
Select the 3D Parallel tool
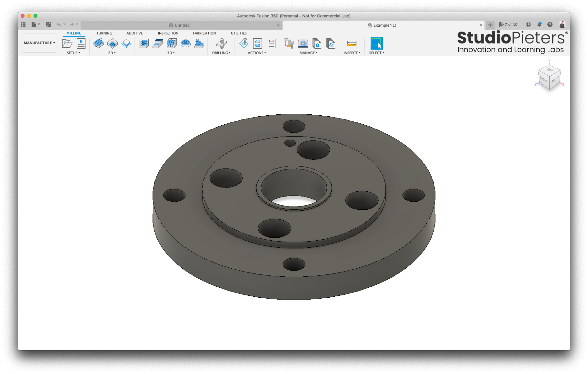(172, 43)
